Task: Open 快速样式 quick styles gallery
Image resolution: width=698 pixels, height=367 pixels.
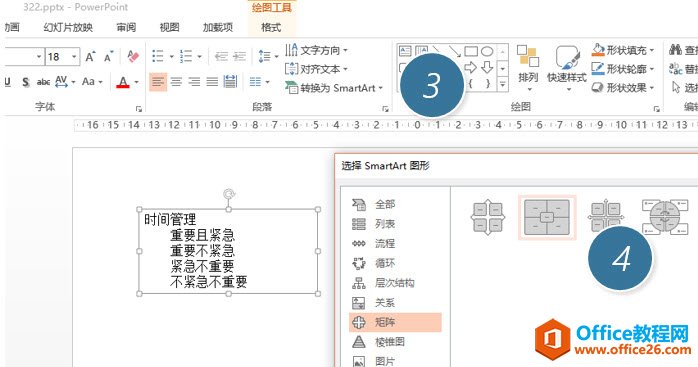Action: pyautogui.click(x=567, y=67)
